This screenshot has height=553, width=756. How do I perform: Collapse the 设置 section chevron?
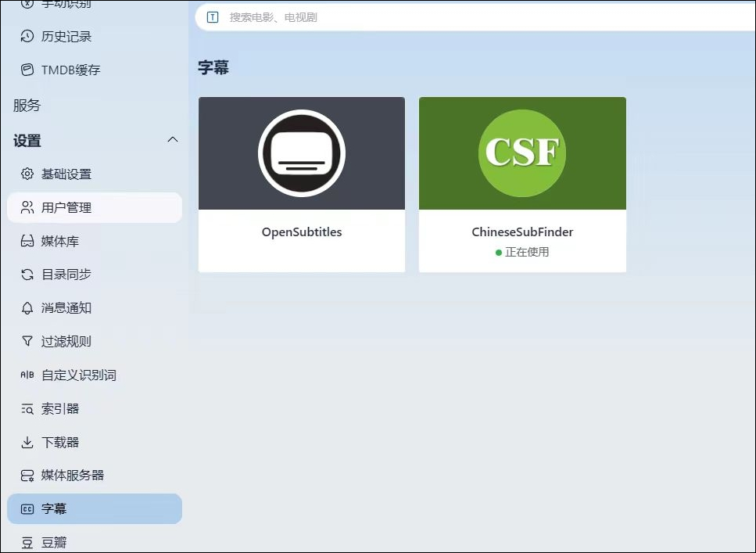pyautogui.click(x=173, y=140)
